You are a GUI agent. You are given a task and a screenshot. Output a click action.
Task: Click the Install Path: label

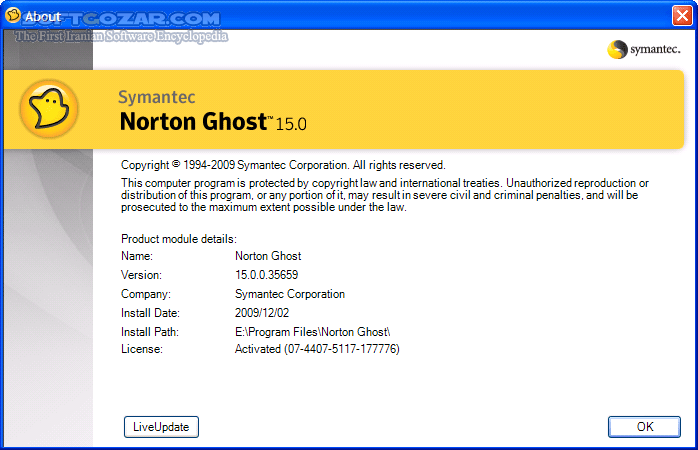tap(150, 332)
